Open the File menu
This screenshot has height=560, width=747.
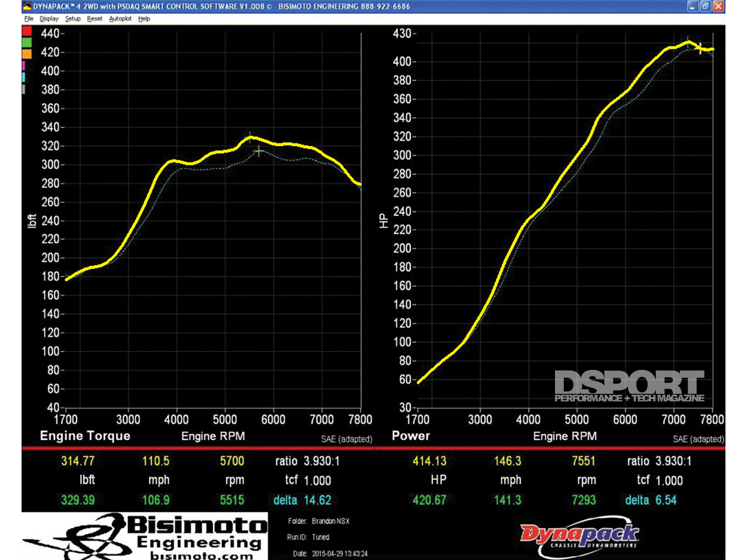29,18
